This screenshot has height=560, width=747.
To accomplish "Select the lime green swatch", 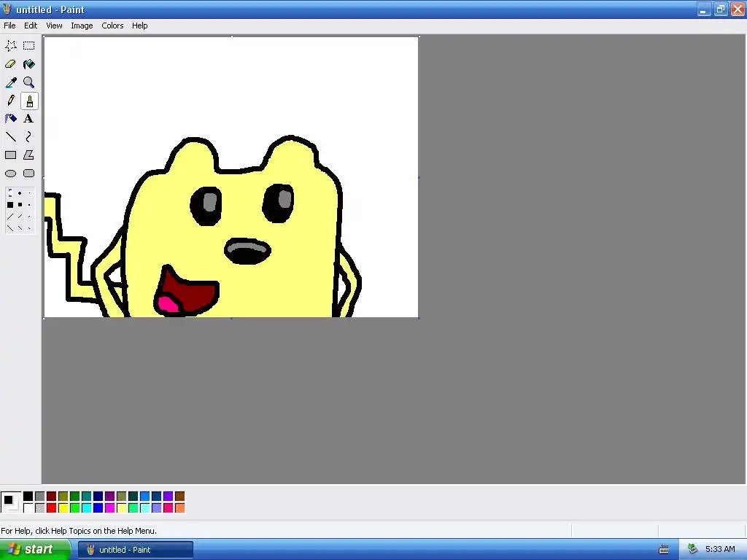I will point(75,508).
